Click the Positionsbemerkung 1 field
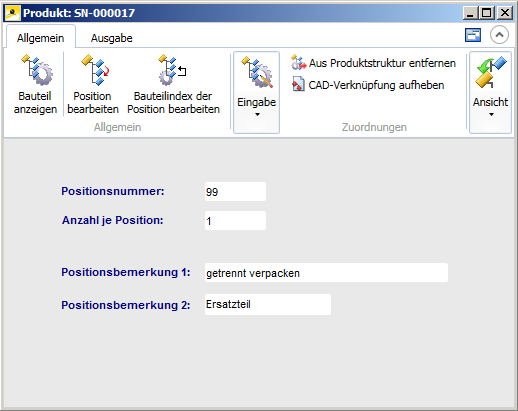Image resolution: width=518 pixels, height=411 pixels. pyautogui.click(x=326, y=273)
